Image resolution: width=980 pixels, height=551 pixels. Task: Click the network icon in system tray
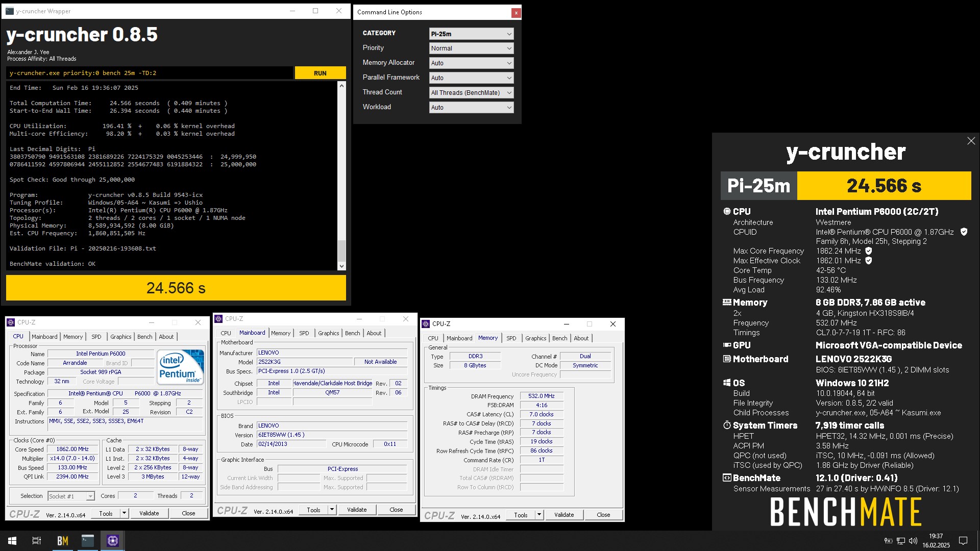point(901,541)
